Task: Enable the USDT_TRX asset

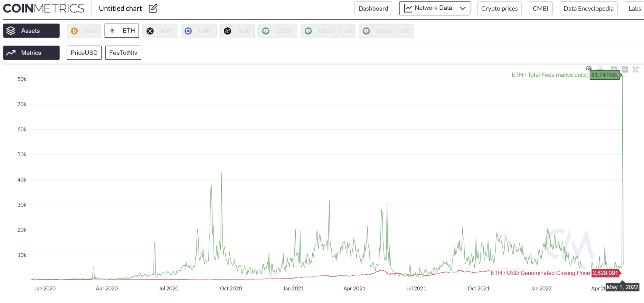Action: pos(386,31)
